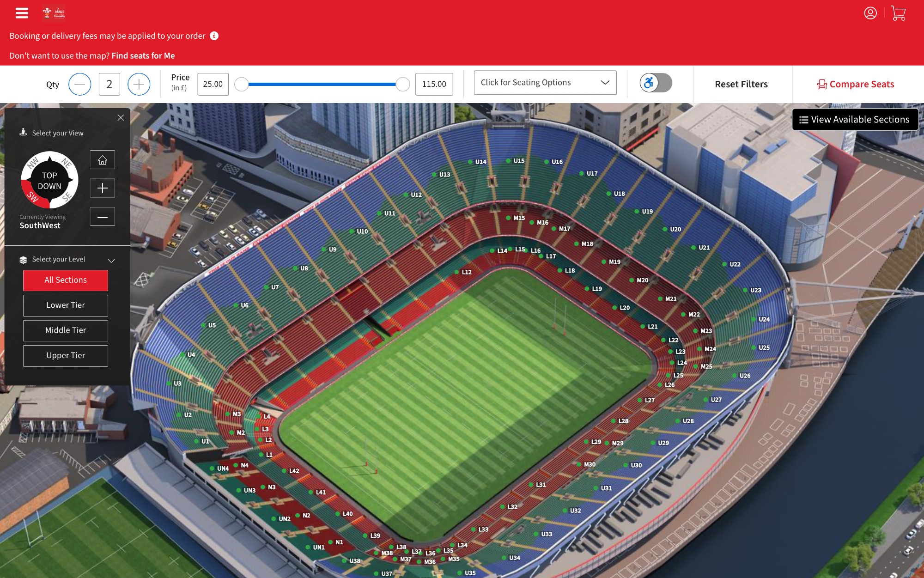Click the Welsh Rugby Union logo
This screenshot has width=924, height=578.
[54, 13]
